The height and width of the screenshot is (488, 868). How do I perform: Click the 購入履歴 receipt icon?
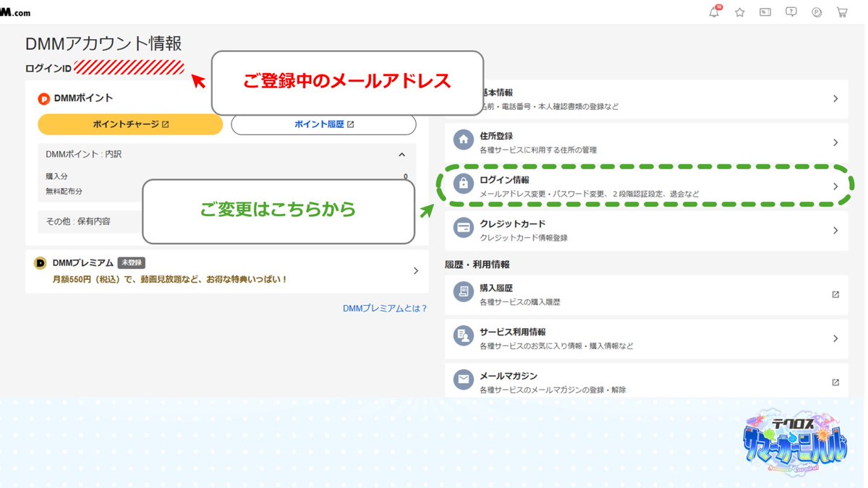[x=463, y=291]
